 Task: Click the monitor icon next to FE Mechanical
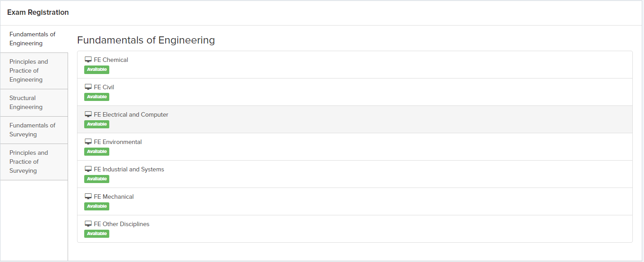point(88,196)
